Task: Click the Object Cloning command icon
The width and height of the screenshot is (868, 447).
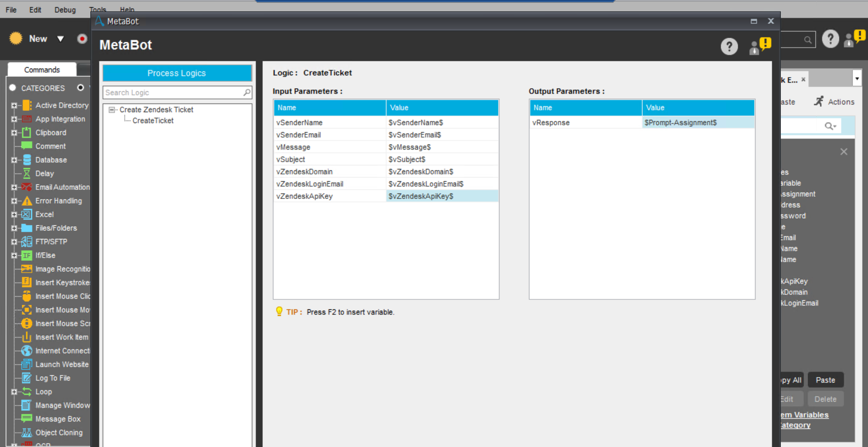Action: [x=27, y=432]
